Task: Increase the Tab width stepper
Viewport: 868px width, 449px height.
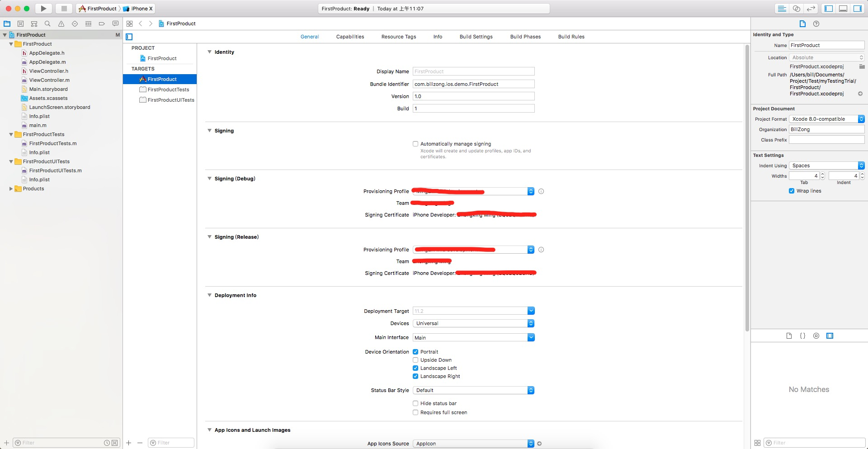Action: pyautogui.click(x=822, y=174)
